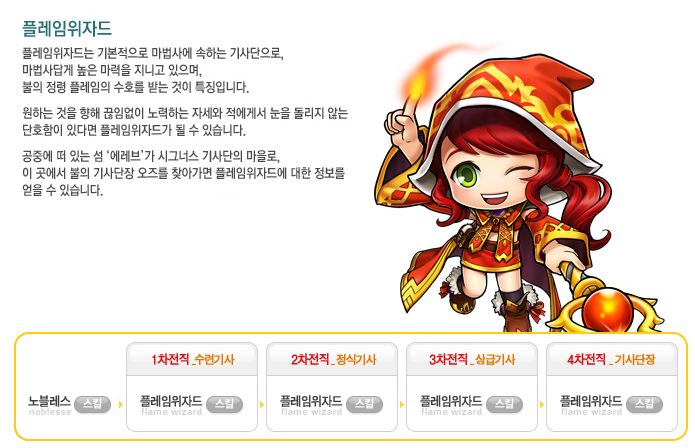This screenshot has height=448, width=695.
Task: Select the 3차전직_상급기사 header tab
Action: click(x=472, y=359)
